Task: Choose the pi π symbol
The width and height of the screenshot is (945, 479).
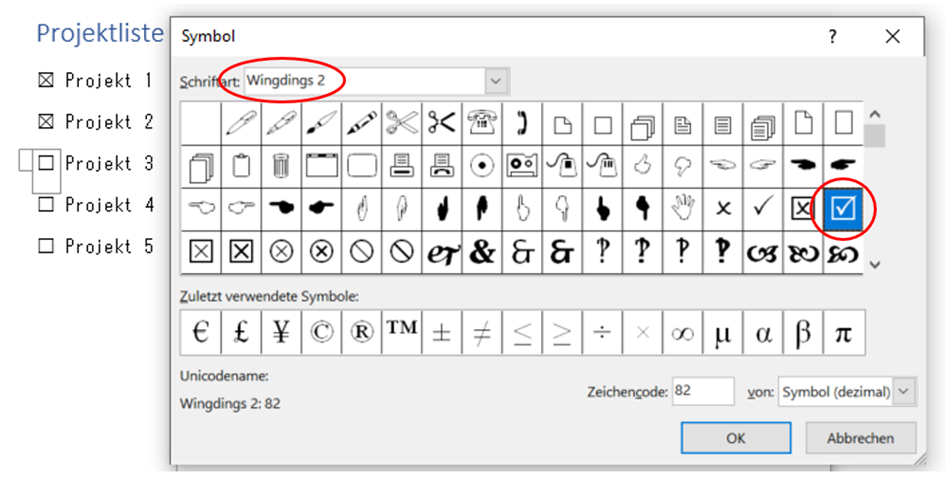Action: click(843, 333)
